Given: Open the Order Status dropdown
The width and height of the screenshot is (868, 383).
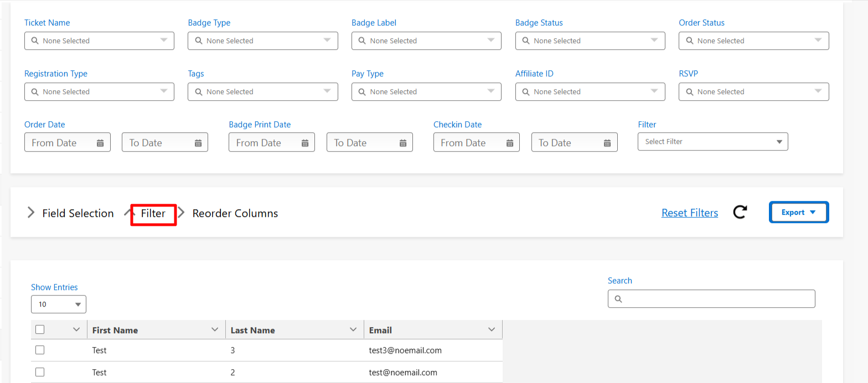Looking at the screenshot, I should pos(753,41).
